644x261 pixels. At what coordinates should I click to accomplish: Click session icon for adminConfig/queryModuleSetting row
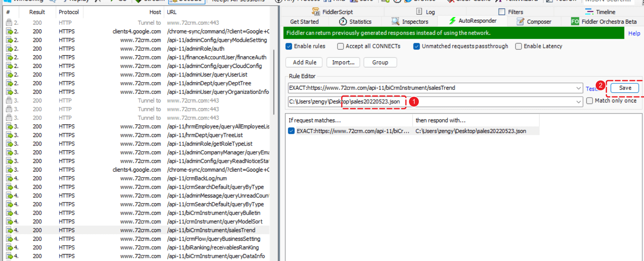tap(9, 40)
